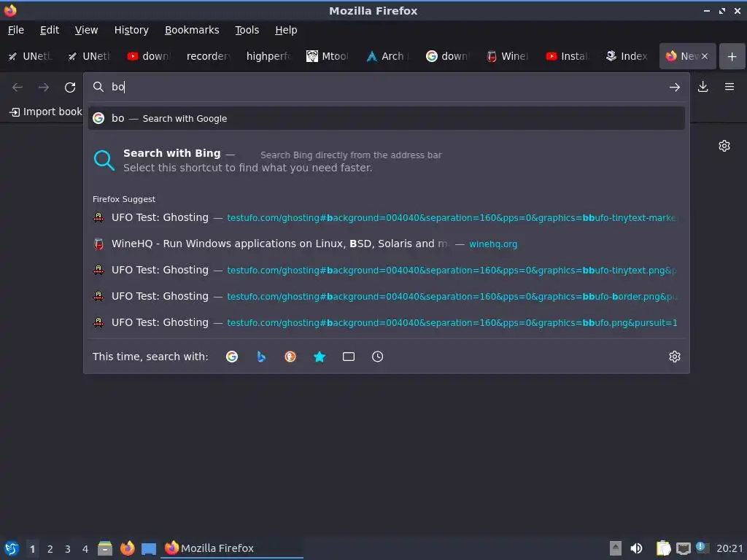
Task: Switch to workspace 3 in the pager
Action: (68, 549)
